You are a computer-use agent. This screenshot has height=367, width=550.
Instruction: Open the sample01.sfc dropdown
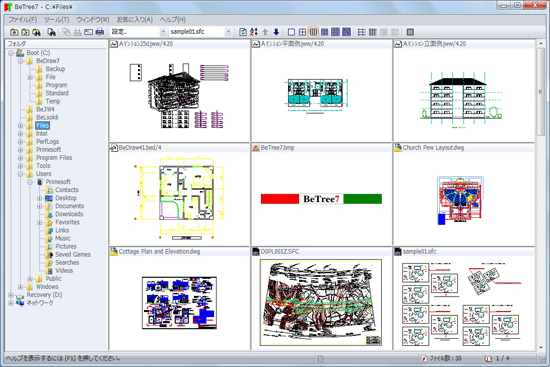pos(228,32)
